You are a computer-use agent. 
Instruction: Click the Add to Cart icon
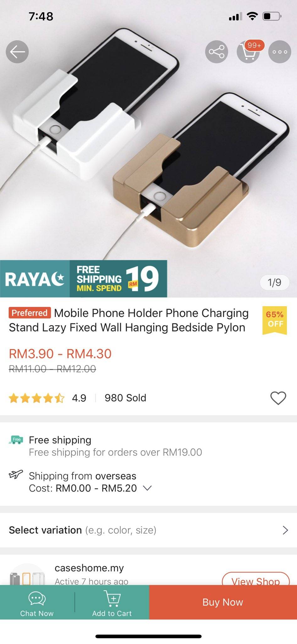pyautogui.click(x=112, y=598)
